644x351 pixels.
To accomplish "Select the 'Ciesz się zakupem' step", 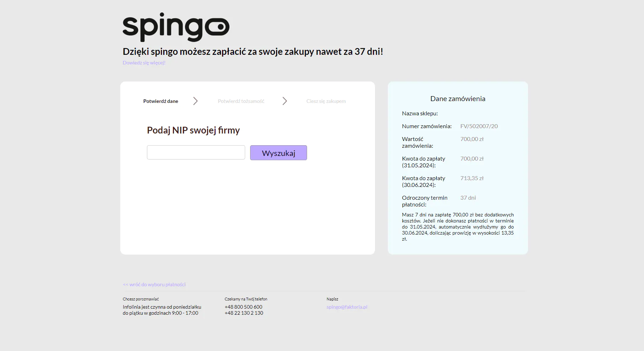I will (326, 101).
